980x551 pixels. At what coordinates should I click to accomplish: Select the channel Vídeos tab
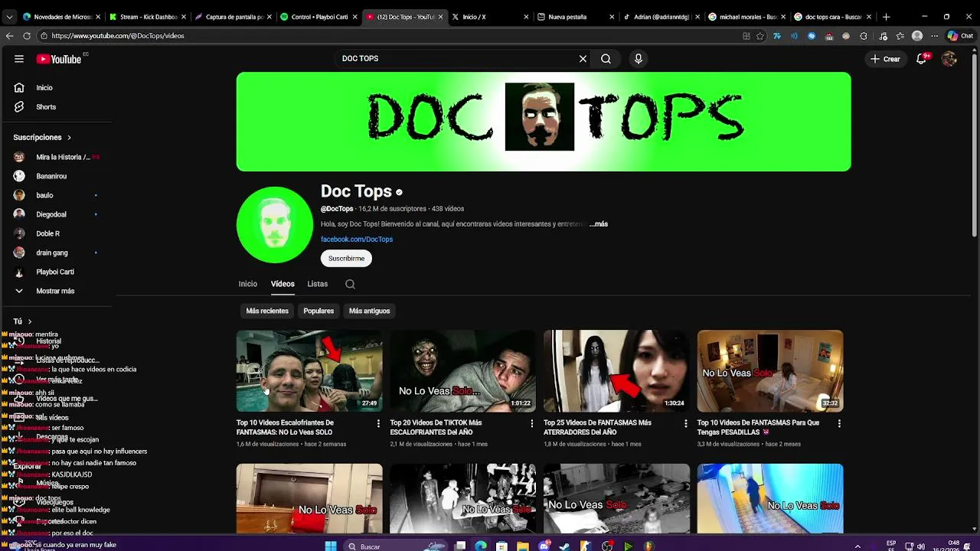(x=283, y=284)
